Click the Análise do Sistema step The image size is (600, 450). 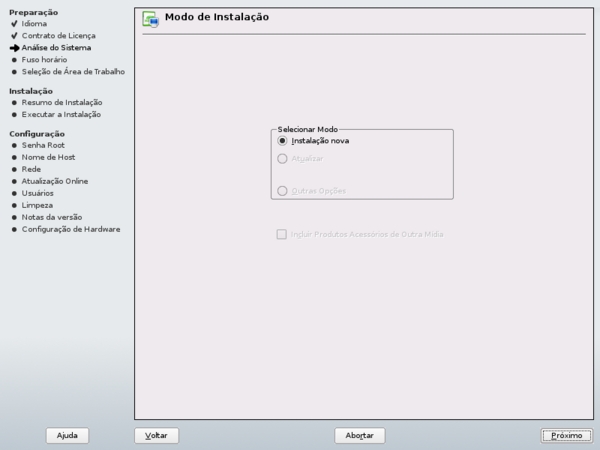pos(56,48)
